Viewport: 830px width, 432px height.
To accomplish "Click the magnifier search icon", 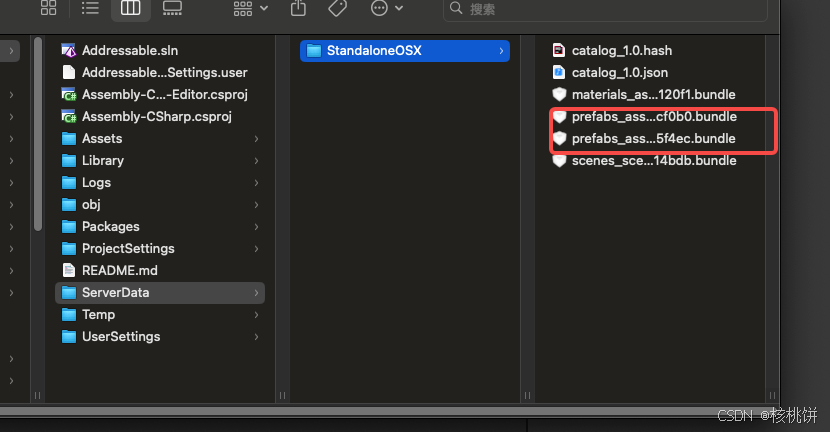I will pyautogui.click(x=456, y=8).
